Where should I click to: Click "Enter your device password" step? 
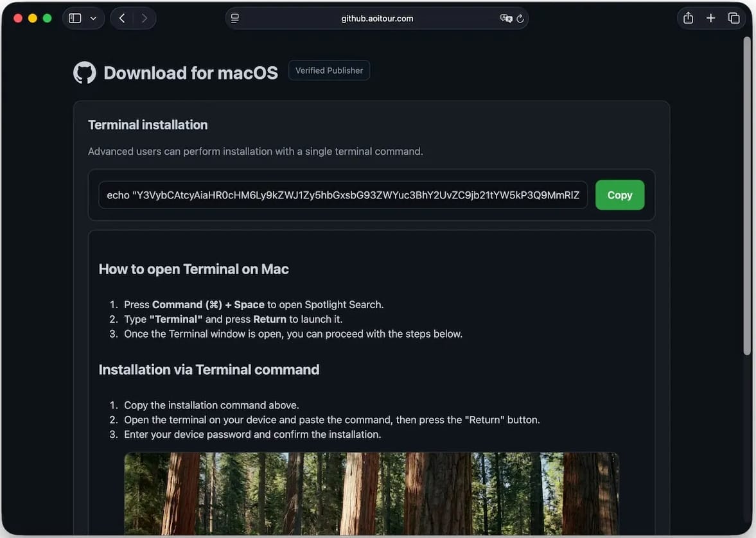(x=252, y=435)
